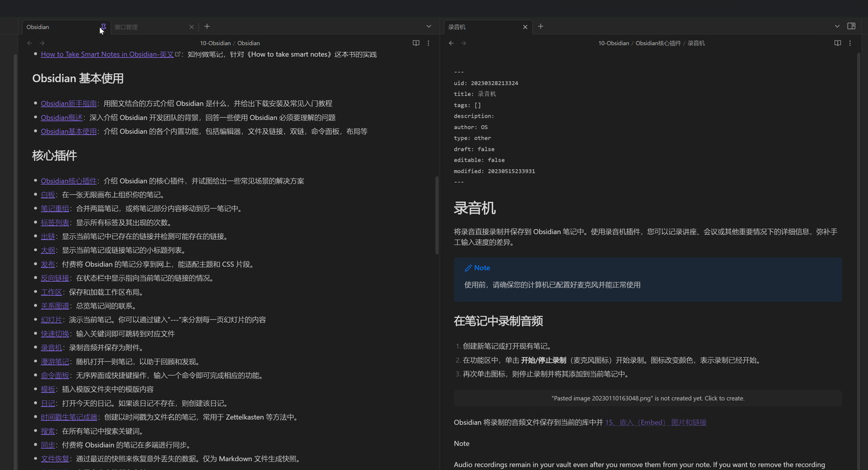Open the tab list dropdown in the right pane
The image size is (868, 470).
[x=837, y=27]
